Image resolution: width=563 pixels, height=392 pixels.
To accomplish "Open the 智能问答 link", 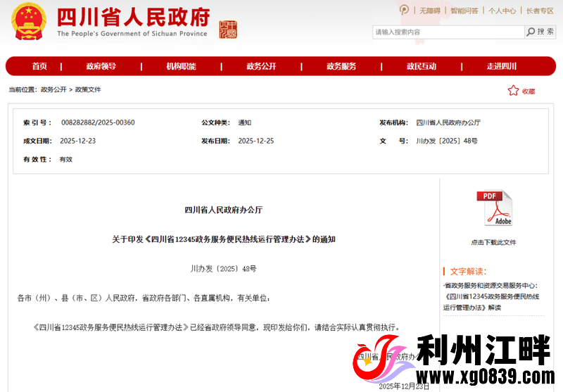I will [x=464, y=11].
